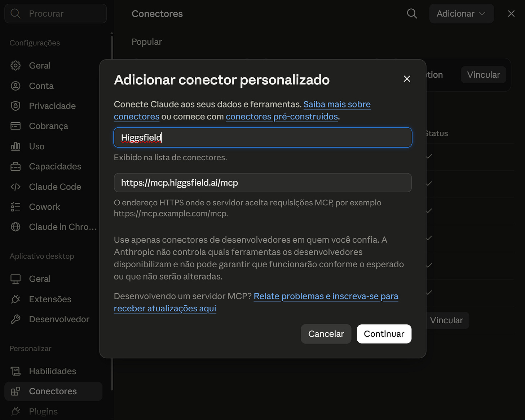
Task: Click the Procurar search field
Action: point(56,14)
